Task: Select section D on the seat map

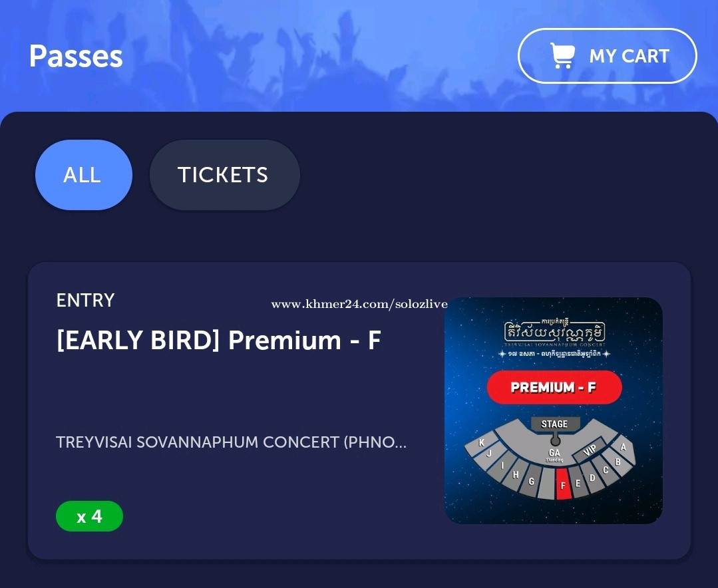Action: [592, 478]
